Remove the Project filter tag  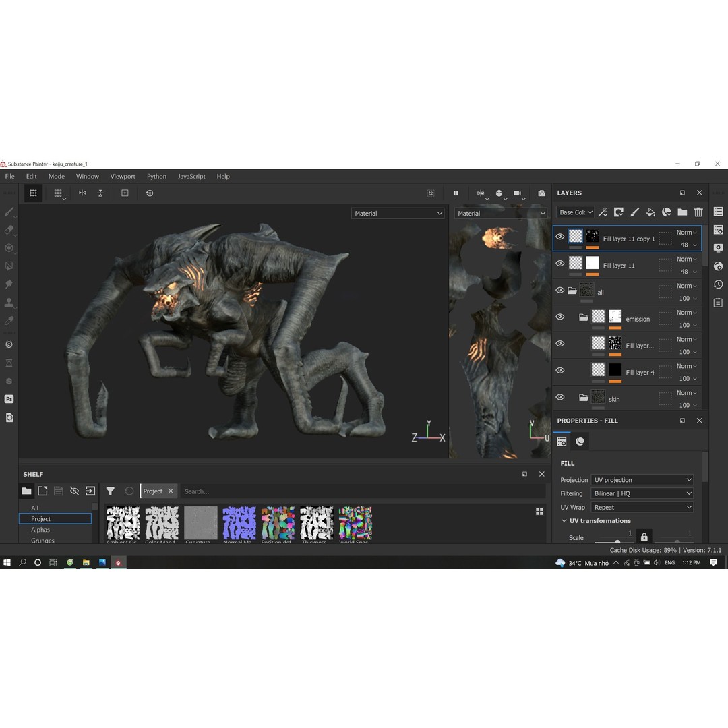(x=171, y=491)
